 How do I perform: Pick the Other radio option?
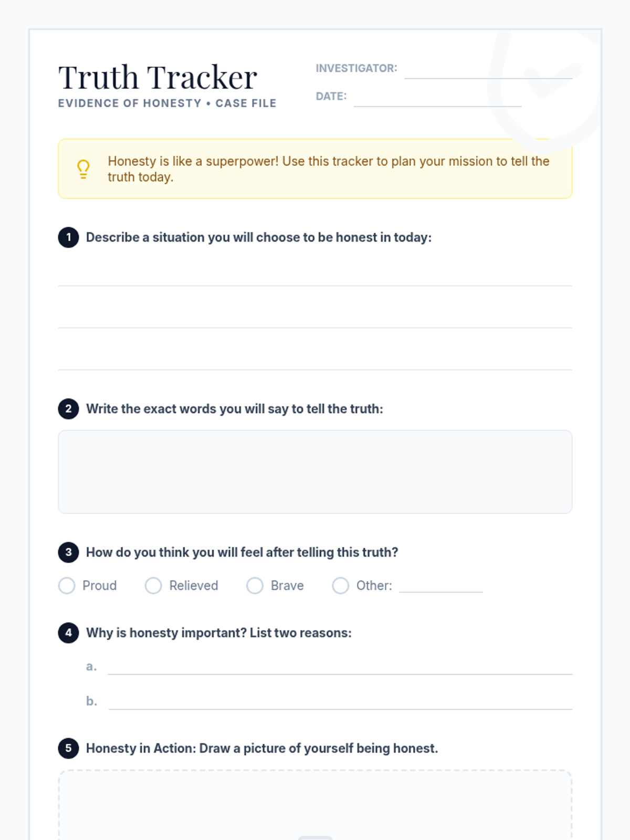pyautogui.click(x=340, y=585)
